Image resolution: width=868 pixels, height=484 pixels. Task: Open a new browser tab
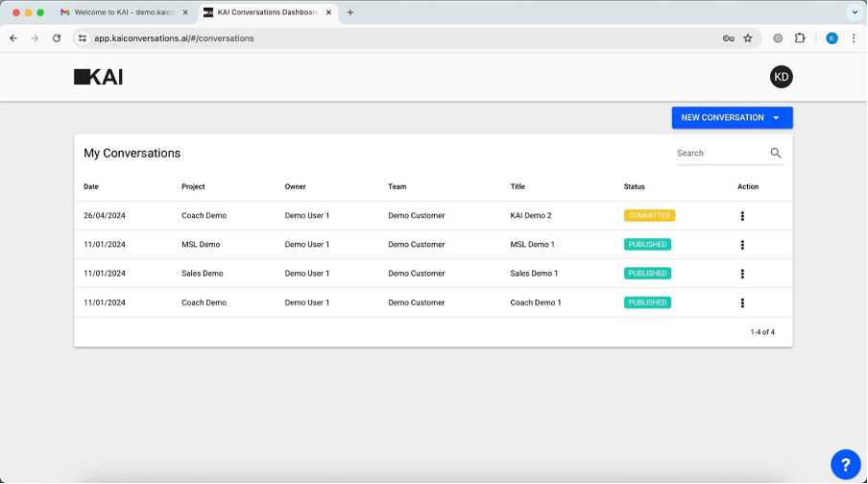pos(350,12)
